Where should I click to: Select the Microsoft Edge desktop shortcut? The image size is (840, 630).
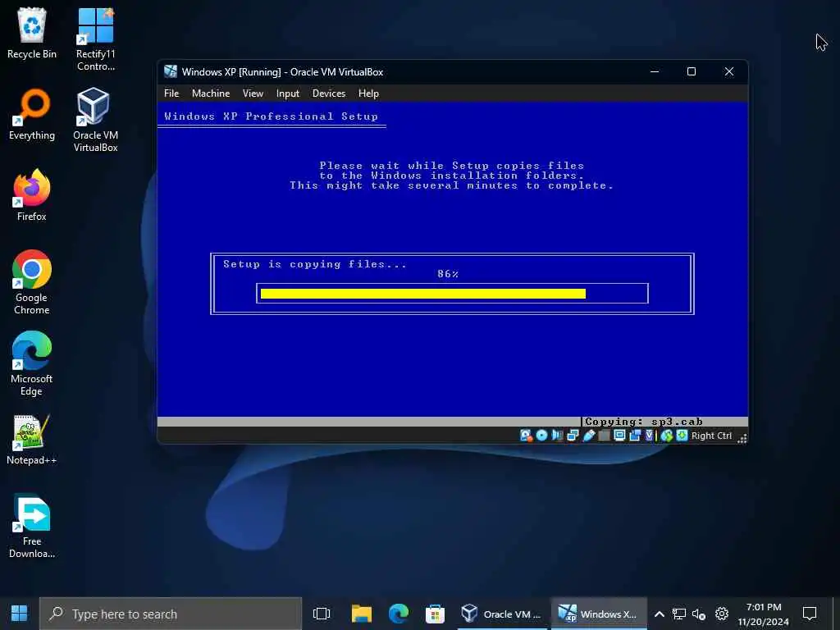click(32, 363)
